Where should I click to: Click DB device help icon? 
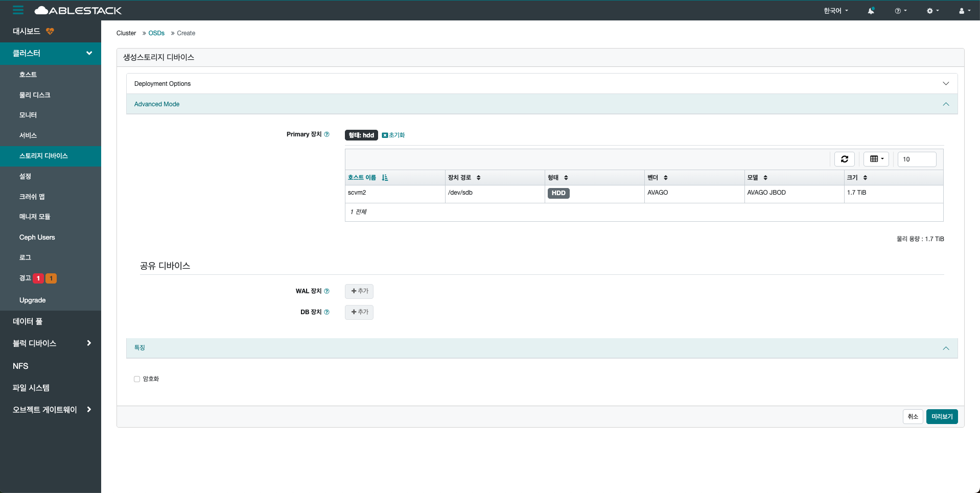[326, 312]
